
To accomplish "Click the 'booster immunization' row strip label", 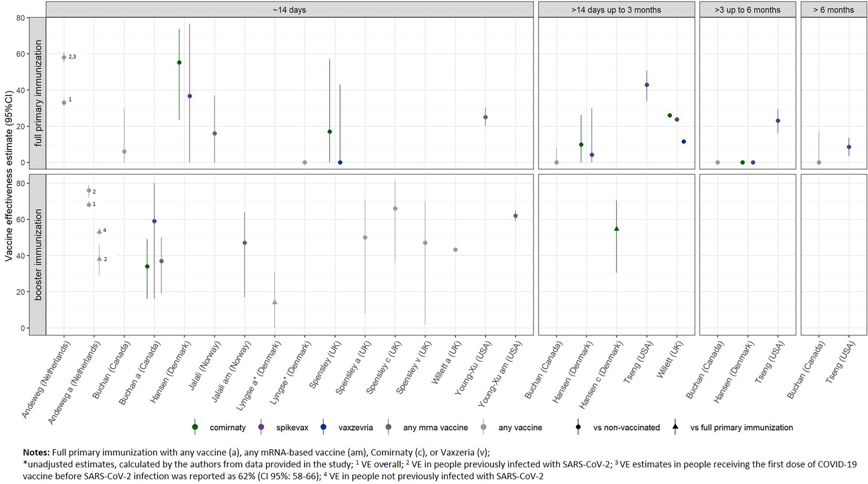I will coord(38,255).
